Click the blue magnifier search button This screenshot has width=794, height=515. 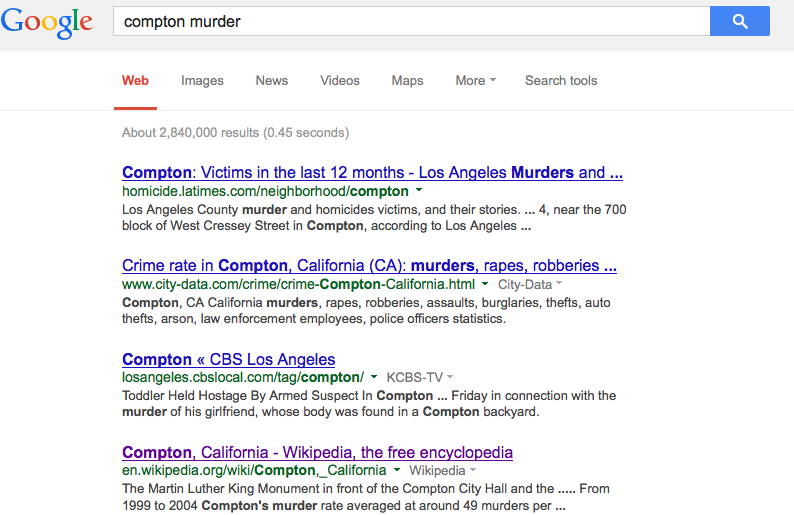click(739, 21)
